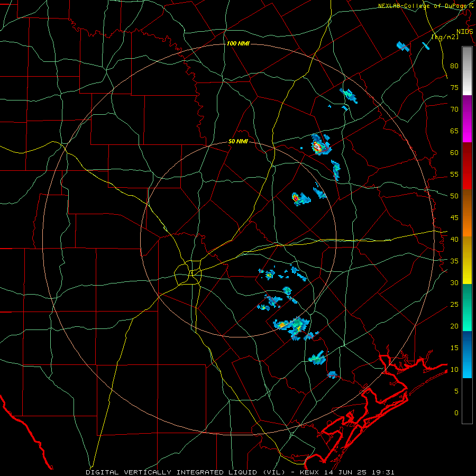The width and height of the screenshot is (476, 476).
Task: Click the white-gray segment of the color bar
Action: tap(467, 71)
